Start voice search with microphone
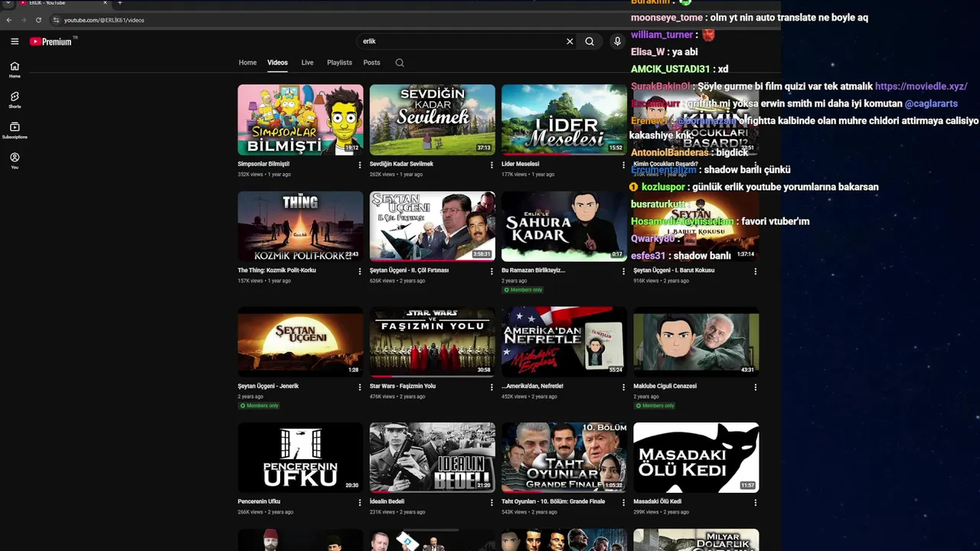Viewport: 980px width, 551px height. [617, 41]
